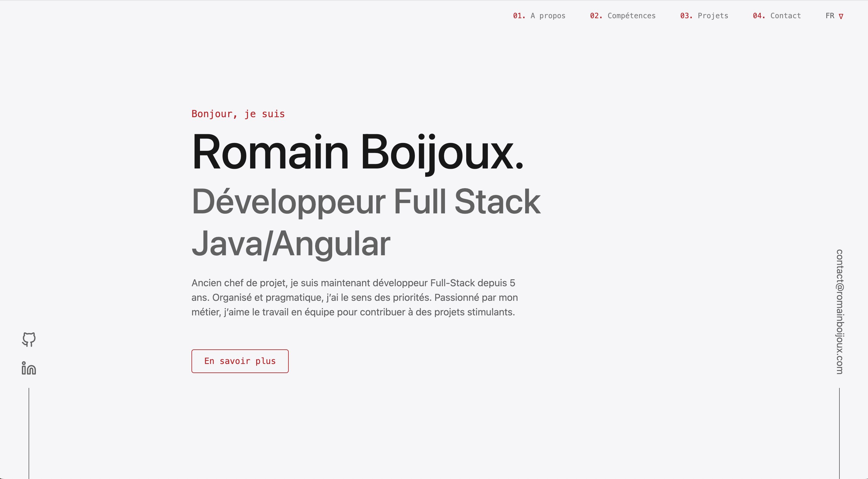The width and height of the screenshot is (868, 479).
Task: Navigate to Compétences section
Action: click(631, 16)
